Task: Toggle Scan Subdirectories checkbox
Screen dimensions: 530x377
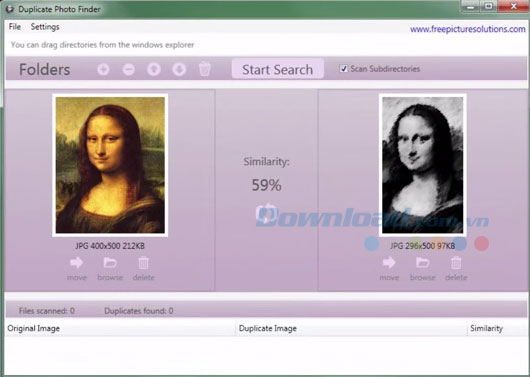Action: [x=343, y=69]
